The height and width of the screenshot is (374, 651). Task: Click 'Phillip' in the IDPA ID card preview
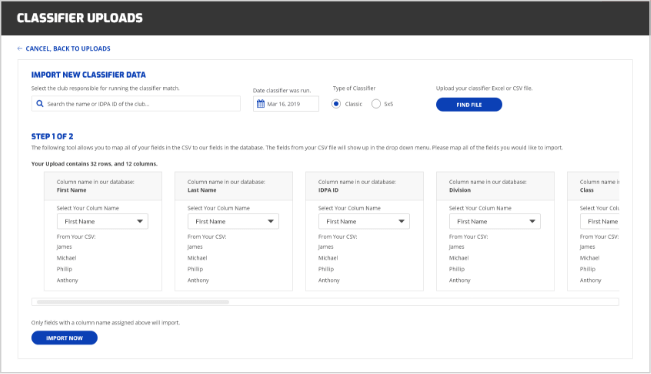326,269
